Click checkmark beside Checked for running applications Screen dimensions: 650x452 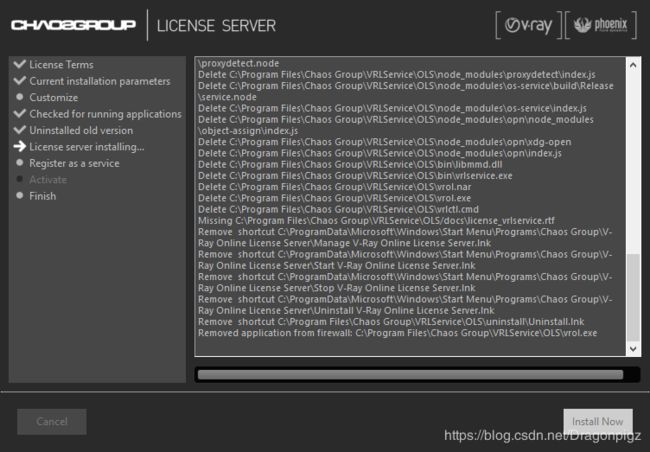pyautogui.click(x=18, y=114)
